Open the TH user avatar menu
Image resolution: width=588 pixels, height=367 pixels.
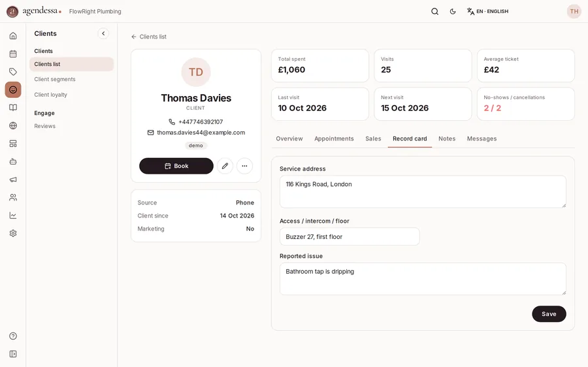click(574, 11)
